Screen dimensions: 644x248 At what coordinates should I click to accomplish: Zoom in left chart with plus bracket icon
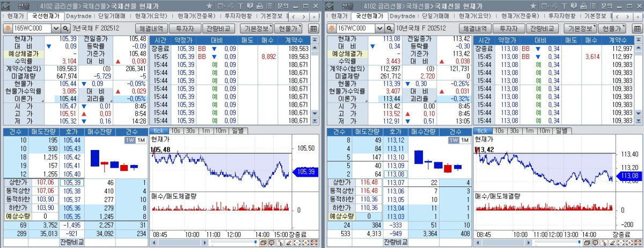(305, 243)
